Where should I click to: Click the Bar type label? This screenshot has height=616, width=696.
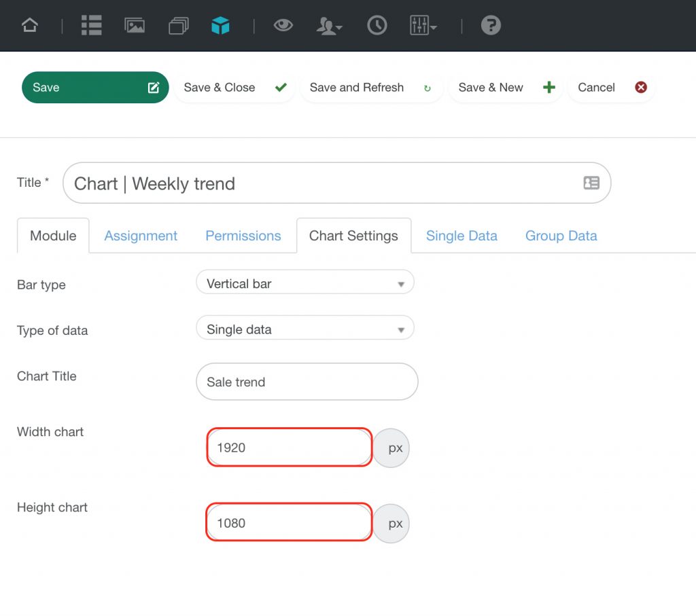pyautogui.click(x=41, y=285)
